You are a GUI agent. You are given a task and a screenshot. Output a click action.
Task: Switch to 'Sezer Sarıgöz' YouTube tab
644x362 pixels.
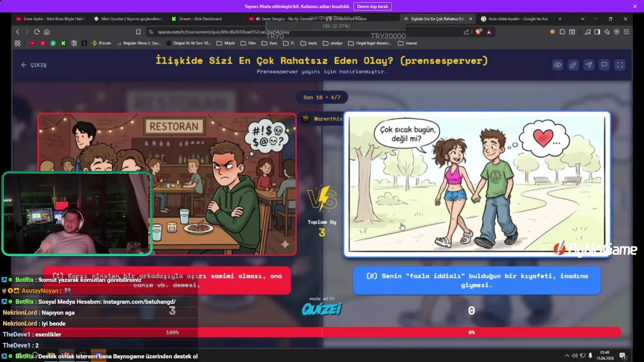282,19
